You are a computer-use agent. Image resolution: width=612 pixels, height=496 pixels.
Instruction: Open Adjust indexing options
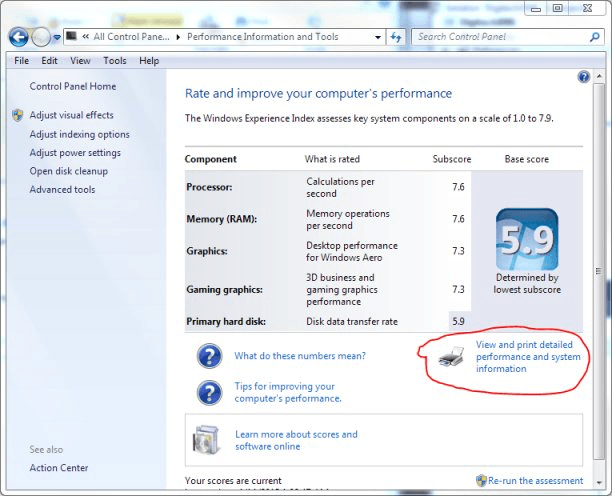80,134
